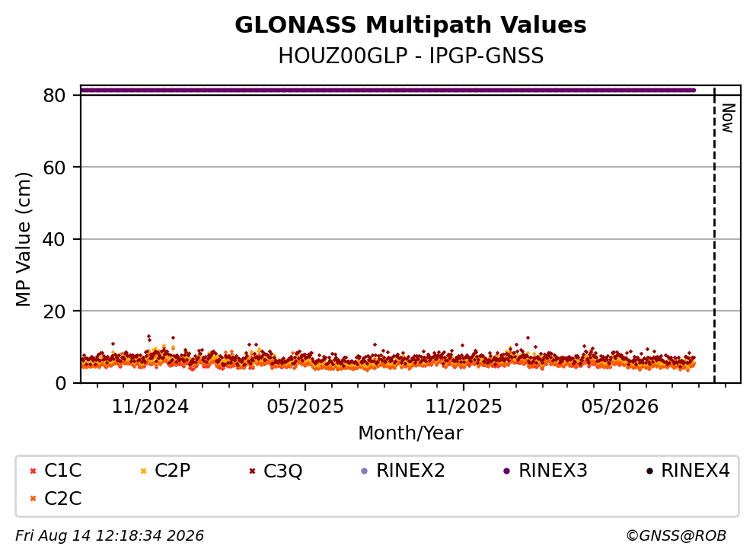Click the GLONASS Multipath Values title
Viewport: 756px width, 559px height.
pyautogui.click(x=411, y=25)
